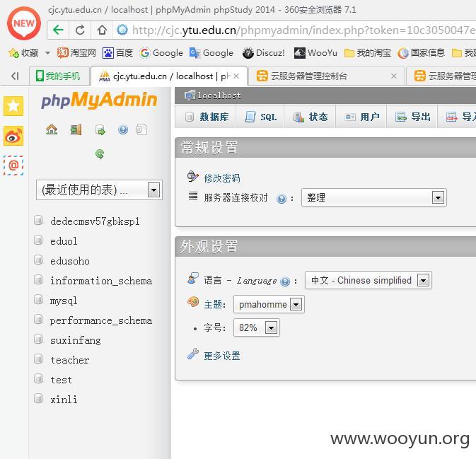Screen dimensions: 476x459
Task: Click dedecmsv57gbksp1 database icon
Action: pos(38,220)
